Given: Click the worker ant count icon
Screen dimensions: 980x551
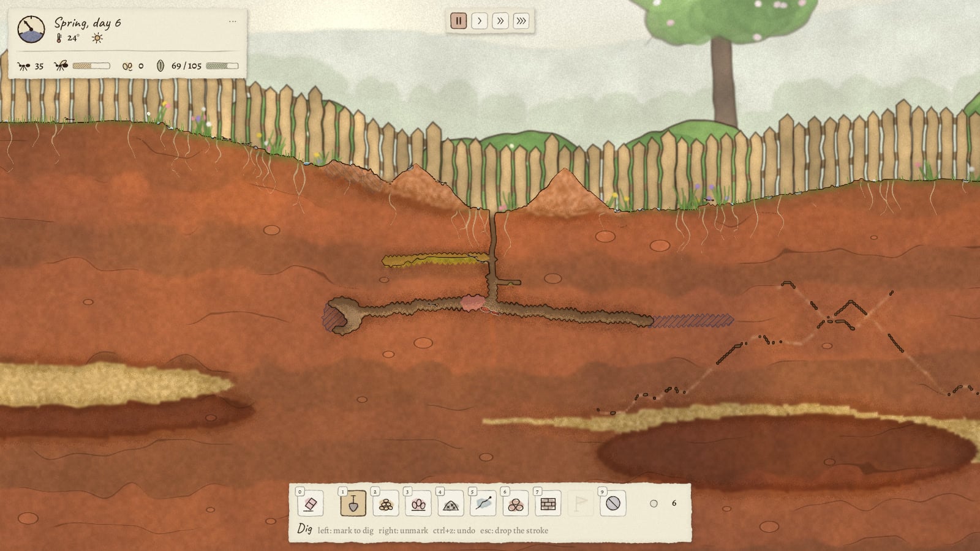Looking at the screenshot, I should click(24, 66).
